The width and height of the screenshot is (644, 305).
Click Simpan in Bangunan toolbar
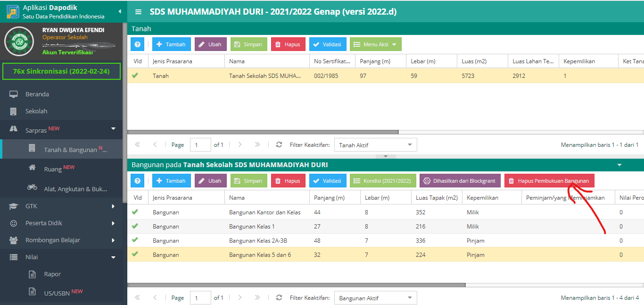click(x=249, y=181)
